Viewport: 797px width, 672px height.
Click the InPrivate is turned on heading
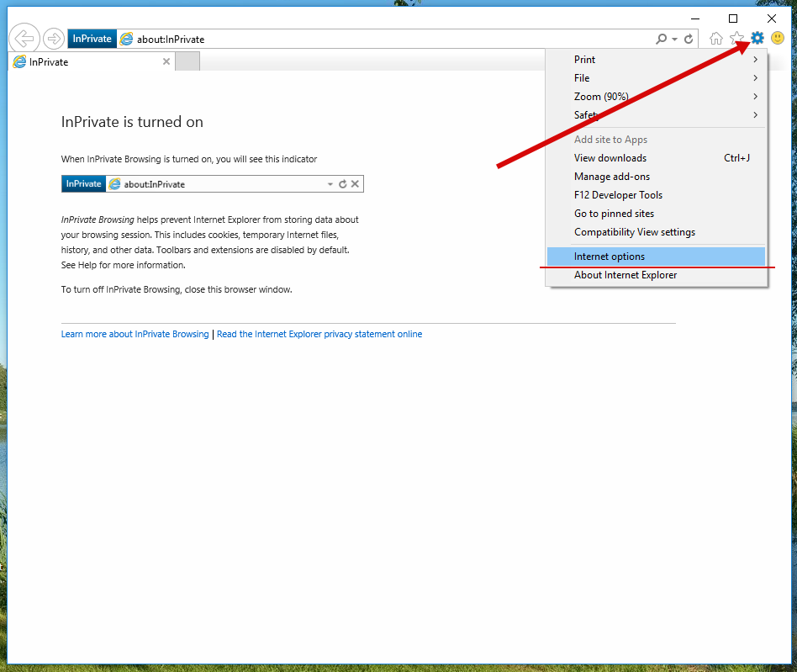point(132,122)
